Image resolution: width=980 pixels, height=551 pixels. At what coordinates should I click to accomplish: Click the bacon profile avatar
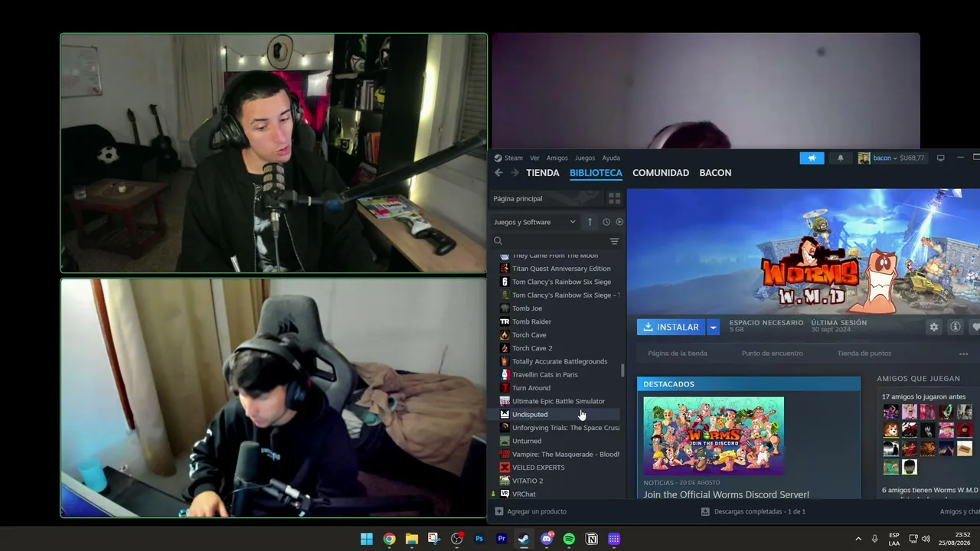coord(864,158)
